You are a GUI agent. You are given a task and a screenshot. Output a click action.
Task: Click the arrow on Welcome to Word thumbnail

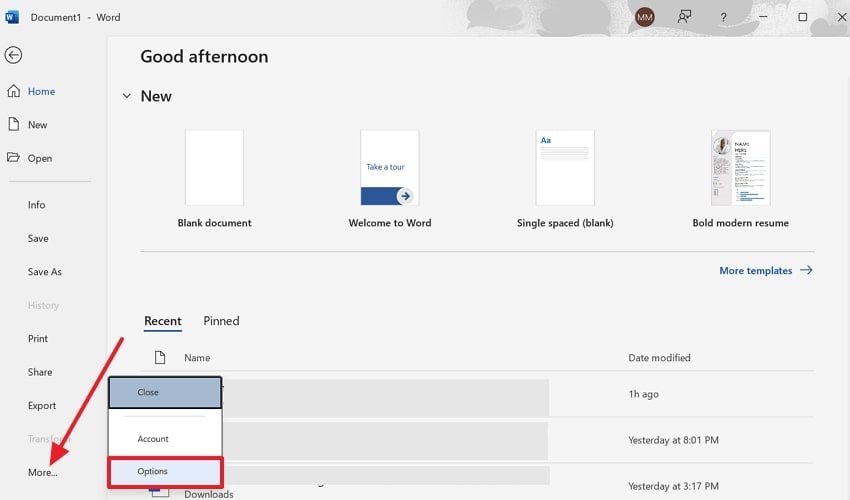click(405, 196)
